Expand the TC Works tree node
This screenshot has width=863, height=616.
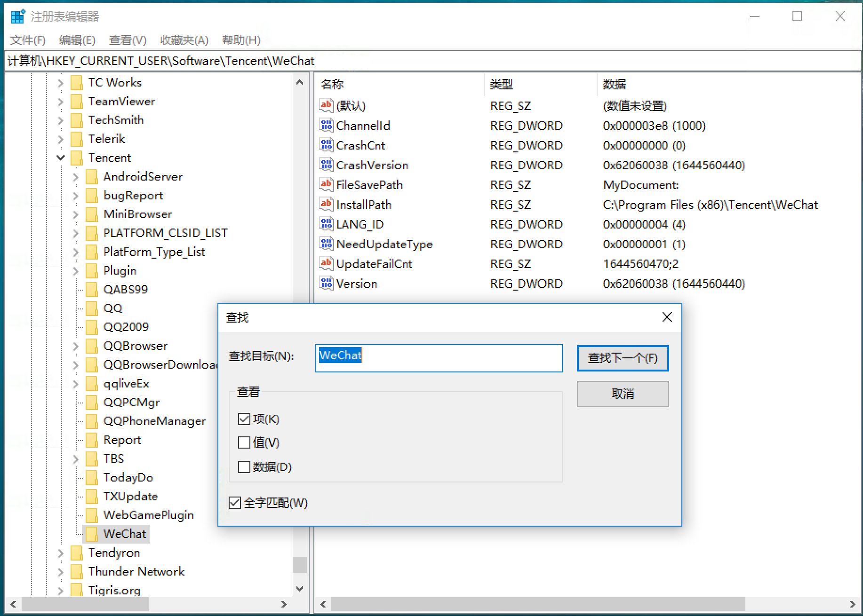click(x=61, y=83)
